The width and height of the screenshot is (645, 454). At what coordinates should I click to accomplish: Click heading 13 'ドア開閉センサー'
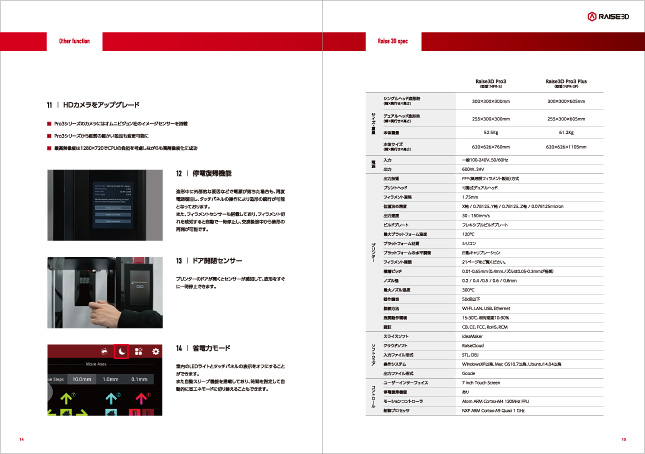(x=209, y=261)
